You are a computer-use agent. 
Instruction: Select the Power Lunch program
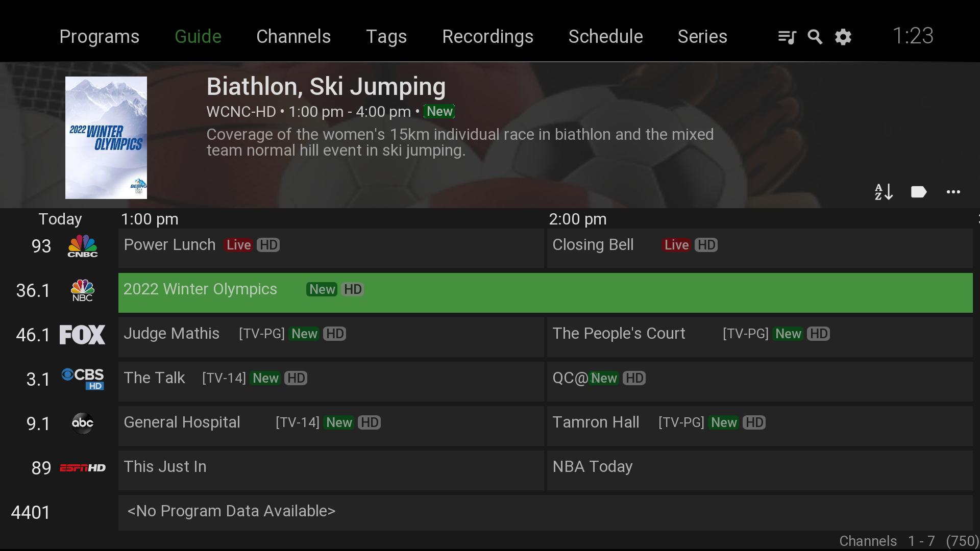331,248
